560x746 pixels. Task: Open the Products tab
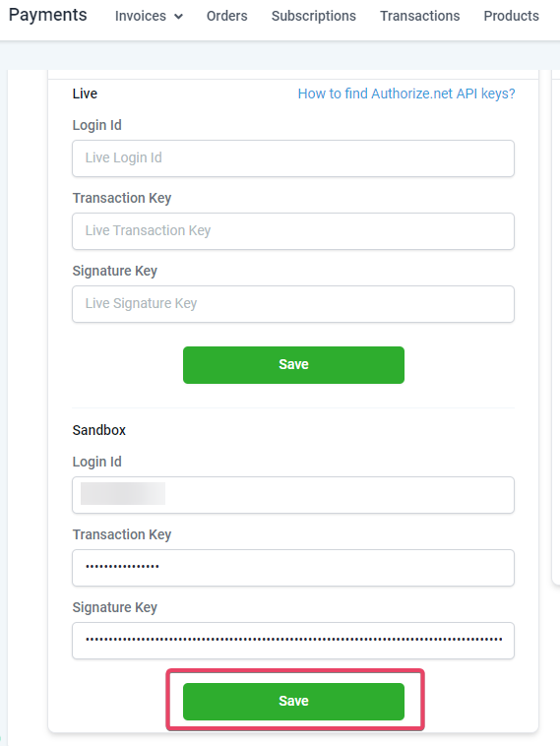[x=511, y=16]
